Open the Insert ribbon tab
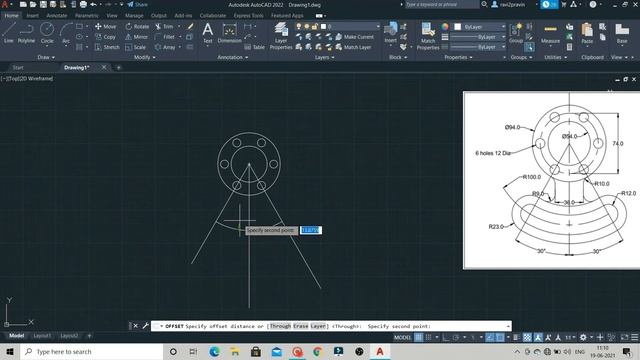640x360 pixels. (x=33, y=16)
